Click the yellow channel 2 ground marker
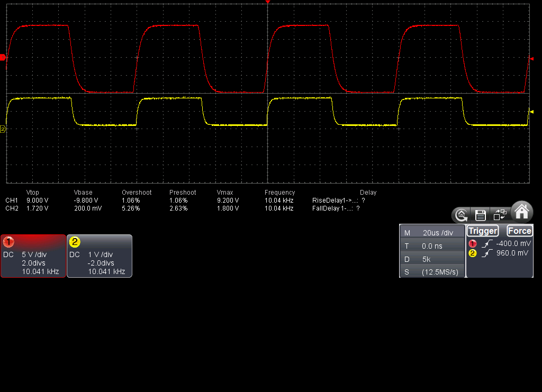The width and height of the screenshot is (542, 392). (3, 129)
